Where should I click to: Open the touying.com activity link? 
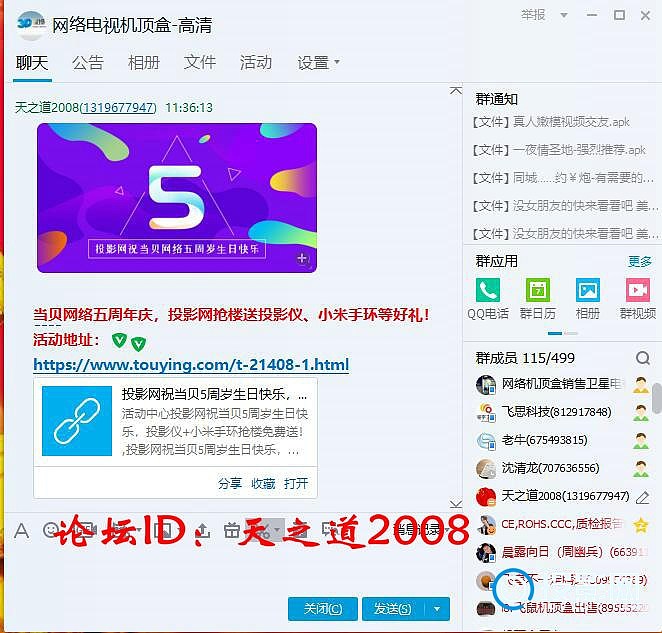pos(191,364)
